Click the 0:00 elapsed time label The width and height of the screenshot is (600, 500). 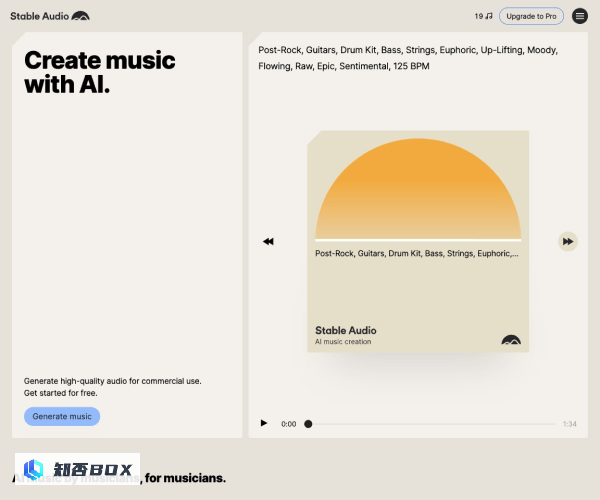289,424
